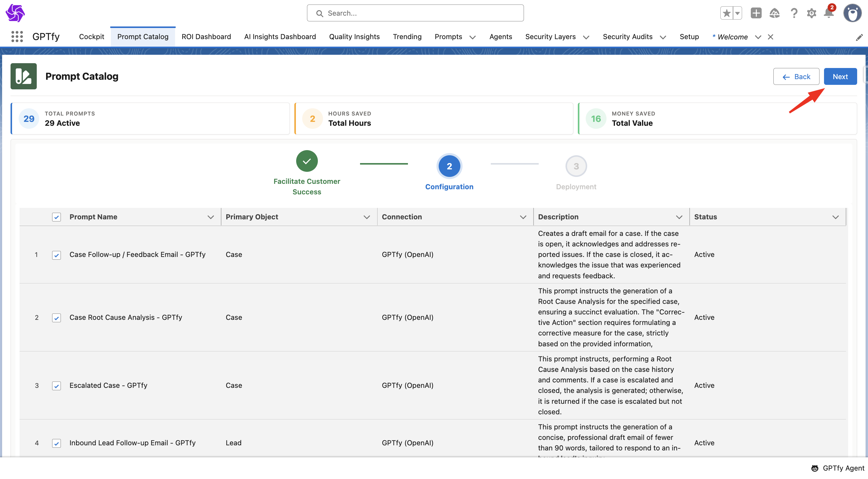
Task: Open the App Launcher grid icon
Action: 17,36
